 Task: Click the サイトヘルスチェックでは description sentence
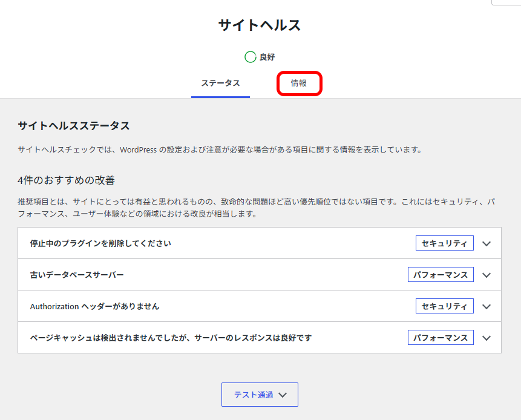(220, 150)
